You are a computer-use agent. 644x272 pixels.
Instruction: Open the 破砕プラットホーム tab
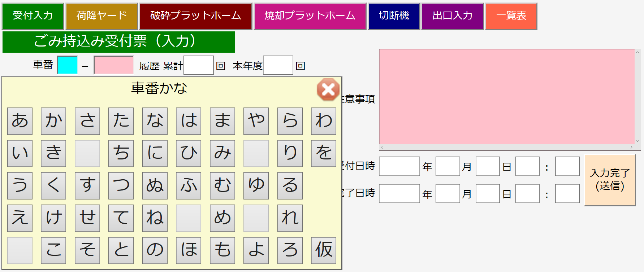195,16
